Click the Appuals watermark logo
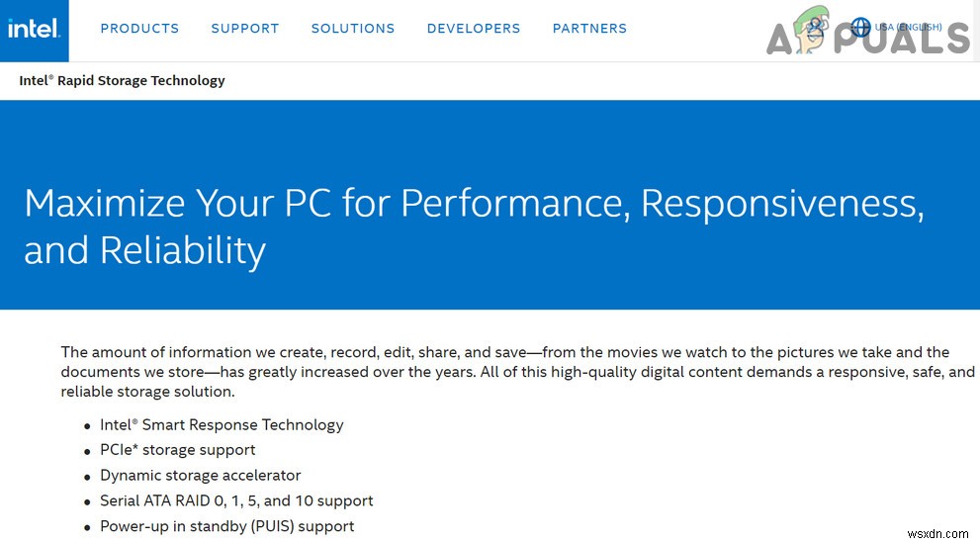The height and width of the screenshot is (544, 980). [x=868, y=36]
